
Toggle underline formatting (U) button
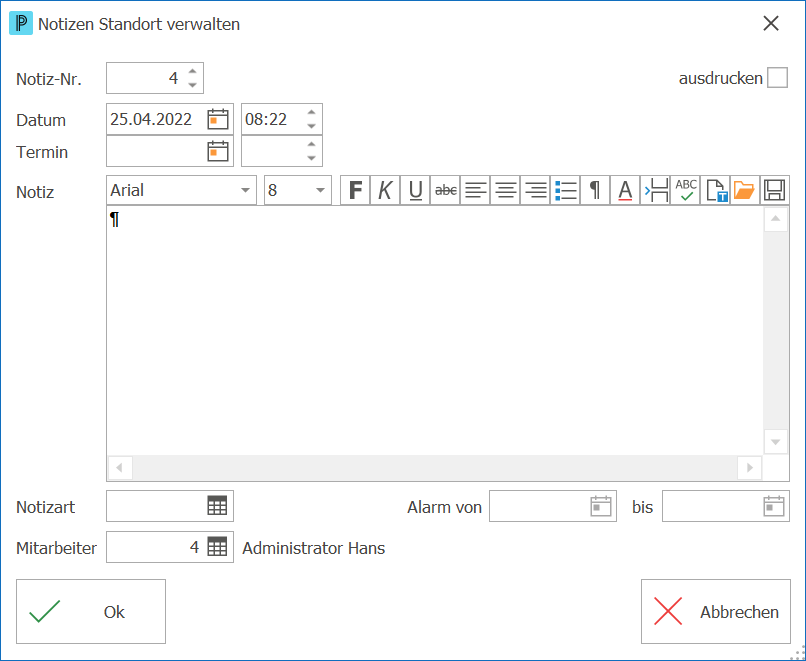coord(415,190)
